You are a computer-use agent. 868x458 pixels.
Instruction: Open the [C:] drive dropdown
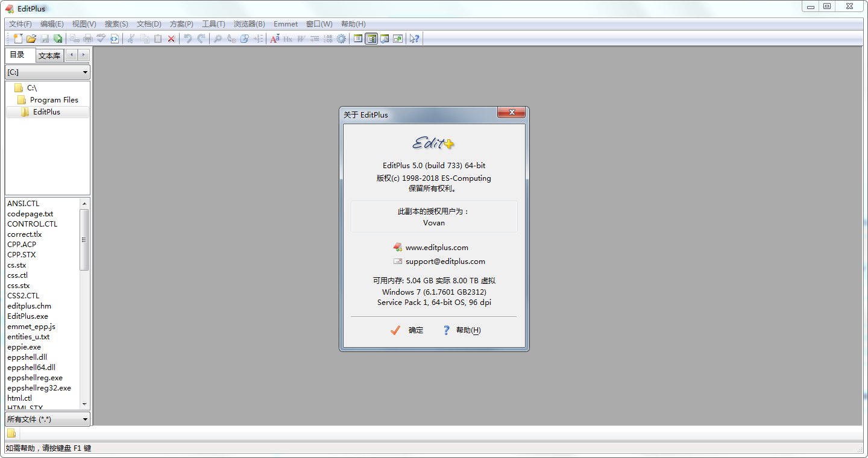tap(48, 72)
